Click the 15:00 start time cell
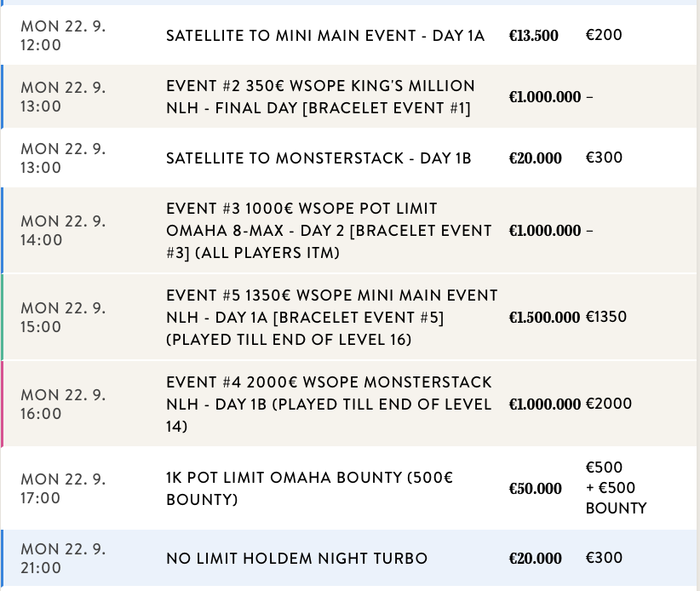This screenshot has width=700, height=591. [64, 318]
